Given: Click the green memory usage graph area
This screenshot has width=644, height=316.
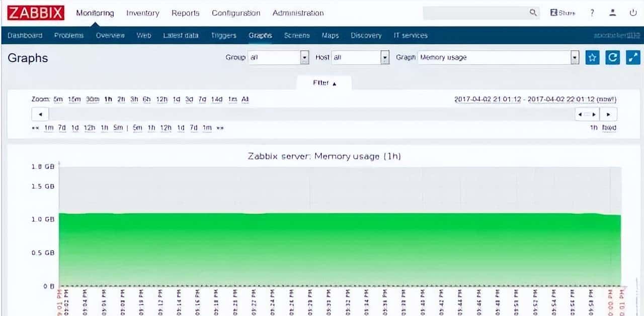Looking at the screenshot, I should coord(340,250).
